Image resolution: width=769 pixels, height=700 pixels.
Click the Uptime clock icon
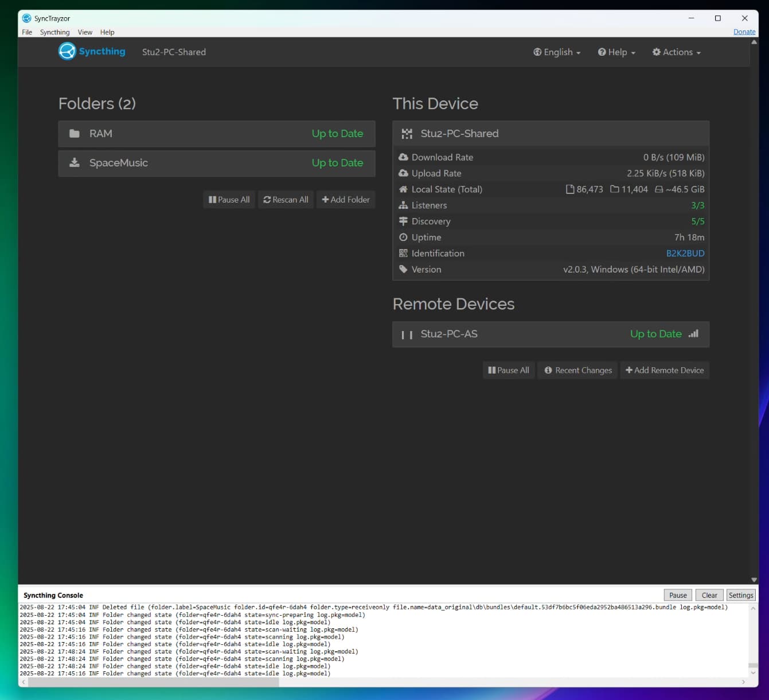[x=403, y=238]
